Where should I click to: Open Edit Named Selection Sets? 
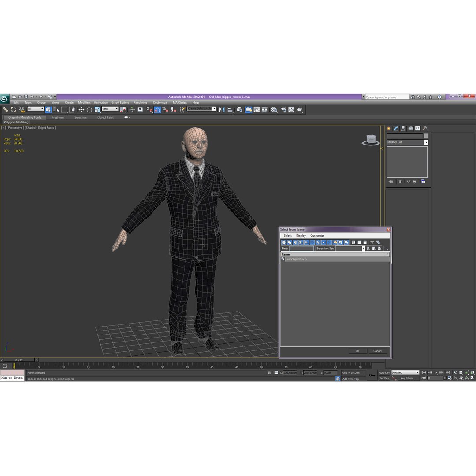click(182, 110)
